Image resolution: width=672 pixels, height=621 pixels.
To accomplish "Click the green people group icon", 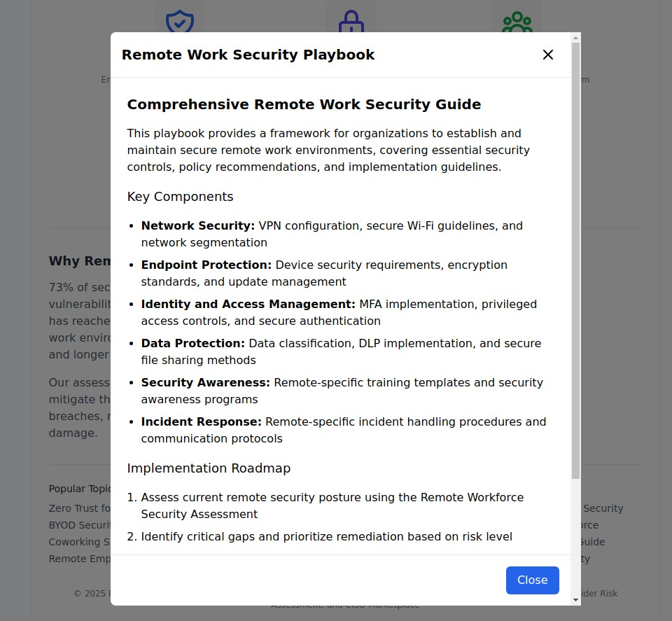I will [x=517, y=21].
